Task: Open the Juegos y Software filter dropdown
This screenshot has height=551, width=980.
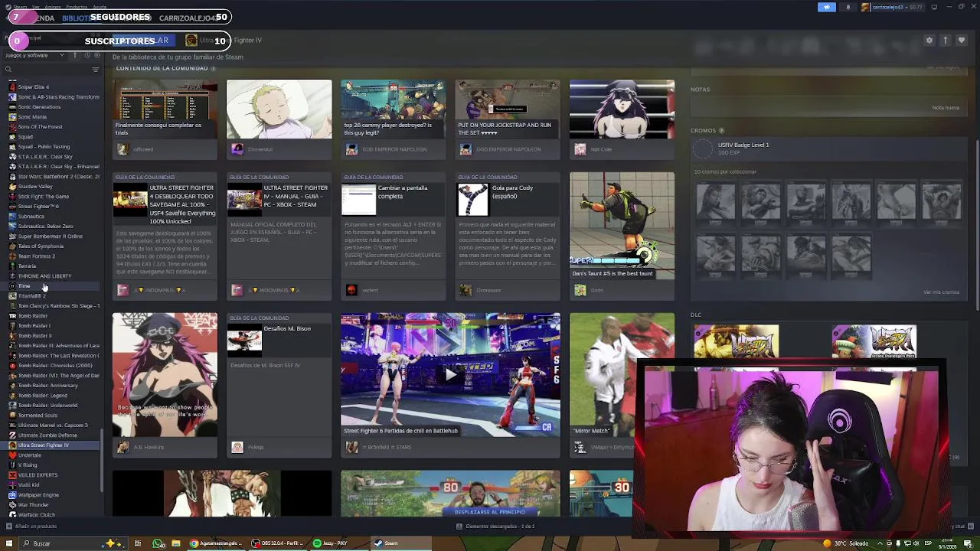Action: pos(36,55)
